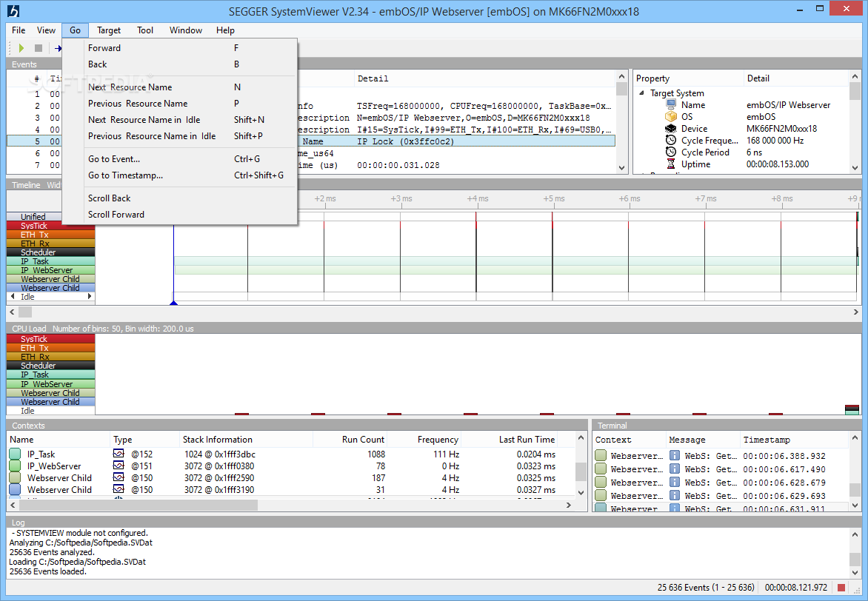Screen dimensions: 868x601
Task: Choose Forward from the Go menu
Action: point(180,48)
